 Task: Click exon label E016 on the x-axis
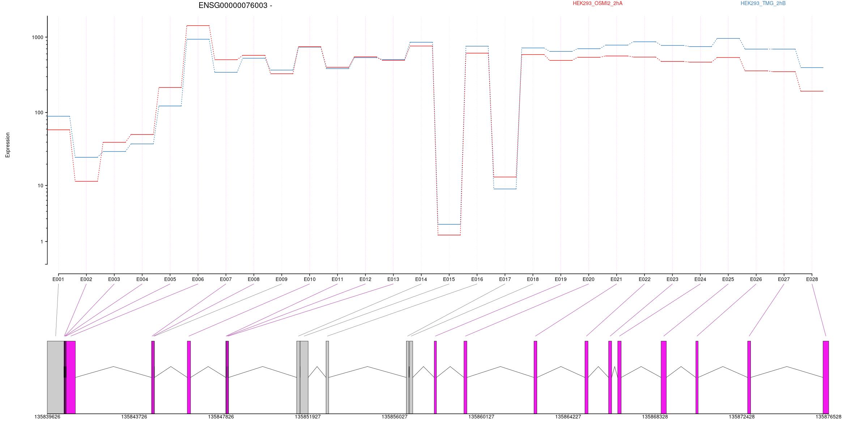[477, 279]
